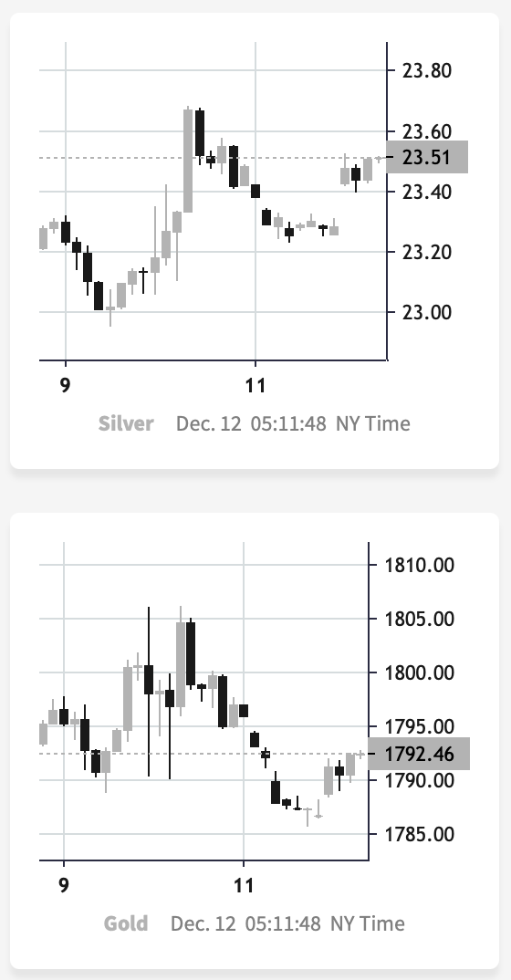Click date marker 9 on Silver chart
511x980 pixels.
coord(65,385)
